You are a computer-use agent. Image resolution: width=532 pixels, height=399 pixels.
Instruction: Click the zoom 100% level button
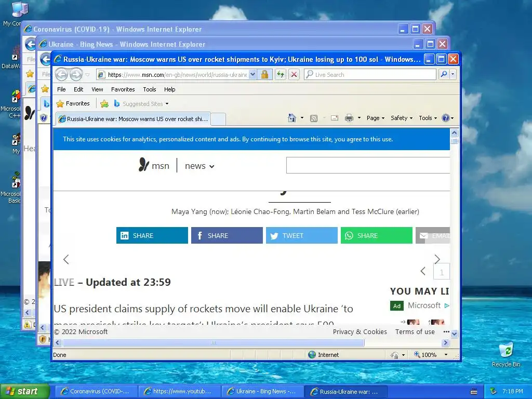(425, 355)
